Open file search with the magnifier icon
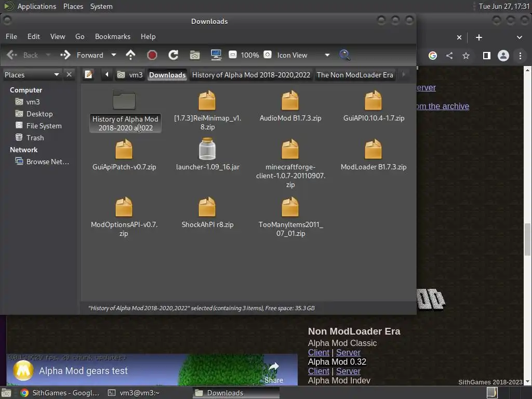The image size is (532, 399). [344, 55]
